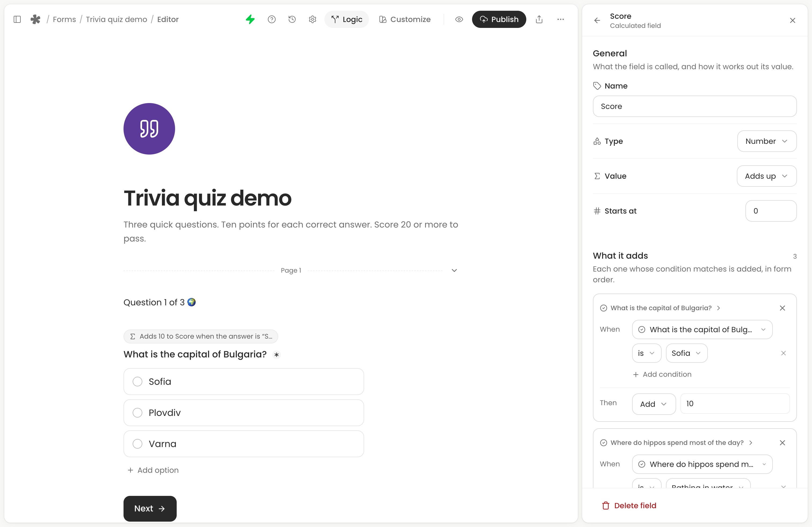
Task: Click the Then amount field showing 10
Action: tap(735, 404)
